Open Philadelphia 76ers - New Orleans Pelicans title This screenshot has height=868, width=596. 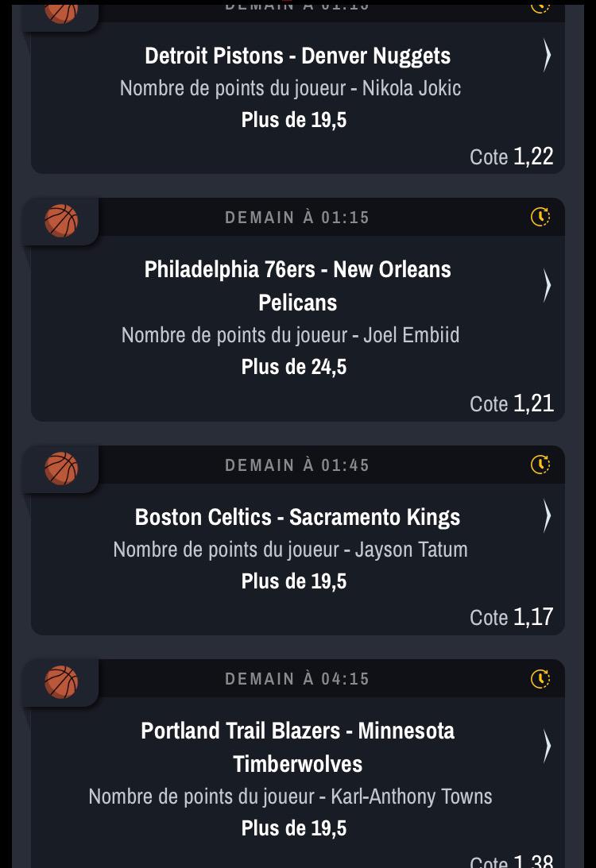297,286
